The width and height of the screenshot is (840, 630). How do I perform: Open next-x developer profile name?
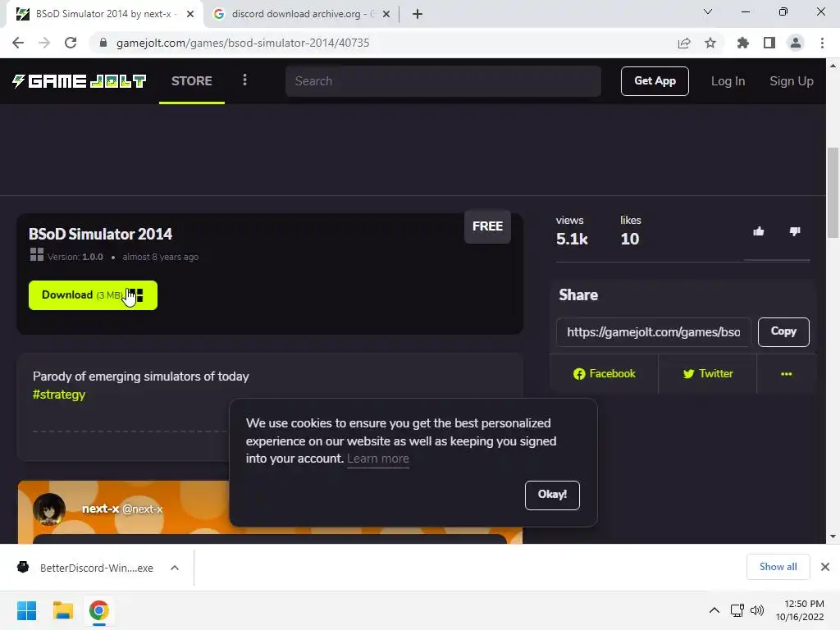tap(100, 509)
